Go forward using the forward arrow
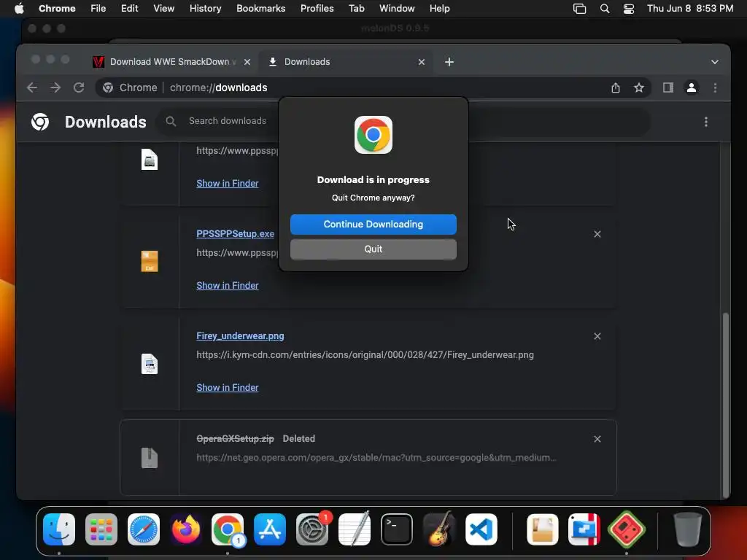747x560 pixels. tap(55, 87)
